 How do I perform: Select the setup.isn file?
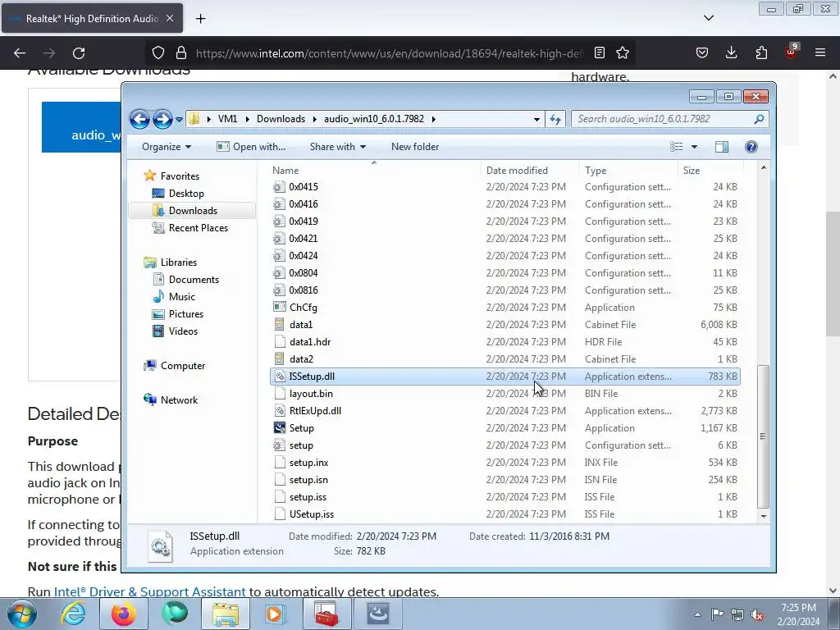click(x=505, y=479)
